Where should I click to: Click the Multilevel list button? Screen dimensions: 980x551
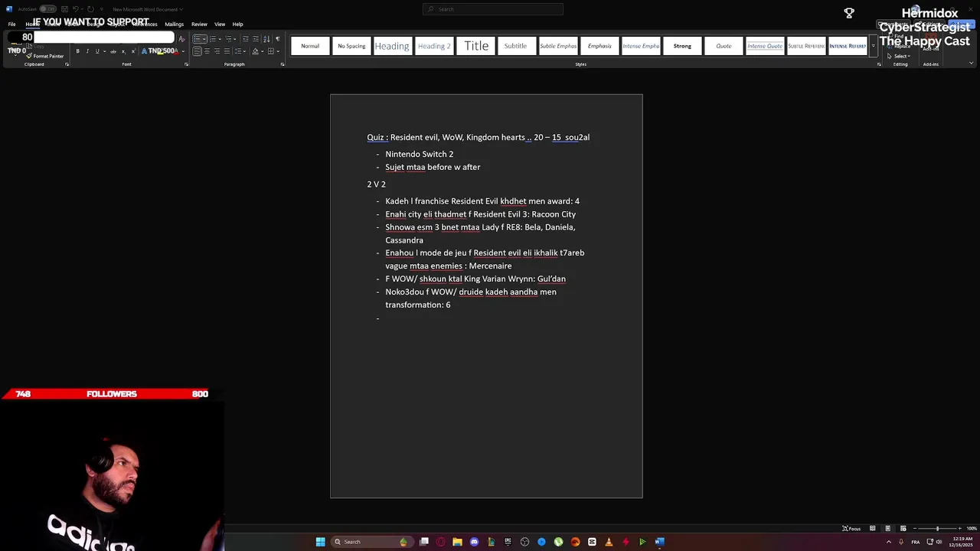tap(228, 39)
